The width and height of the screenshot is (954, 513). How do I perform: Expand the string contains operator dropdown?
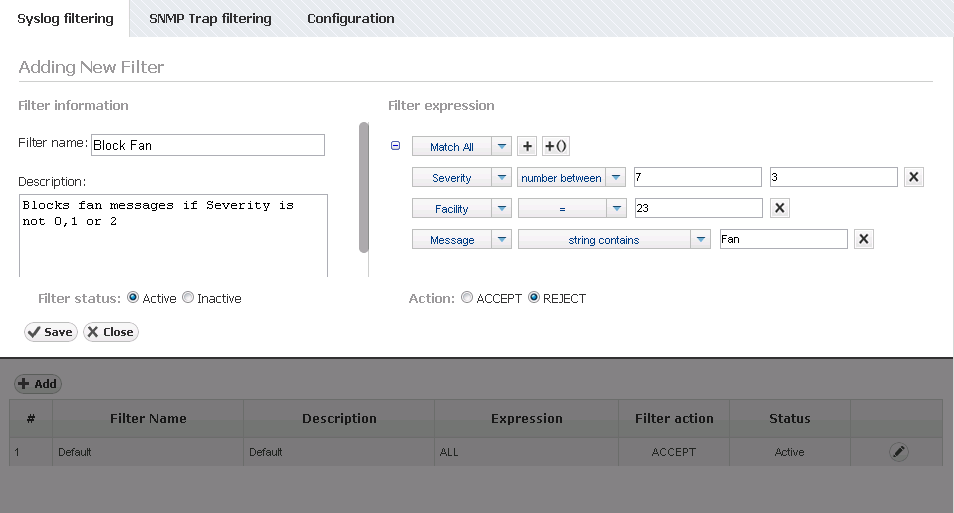point(701,240)
